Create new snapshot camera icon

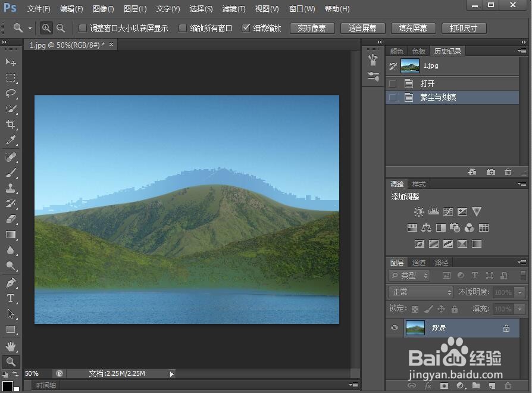pyautogui.click(x=490, y=172)
